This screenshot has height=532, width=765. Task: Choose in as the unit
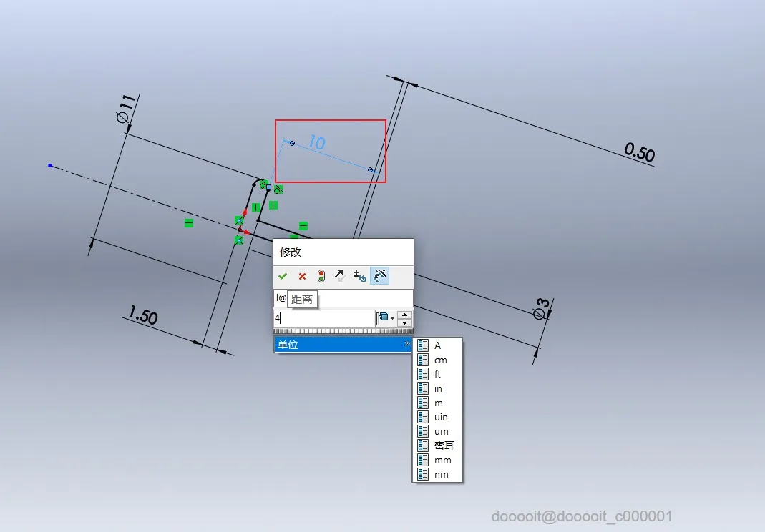pyautogui.click(x=438, y=389)
